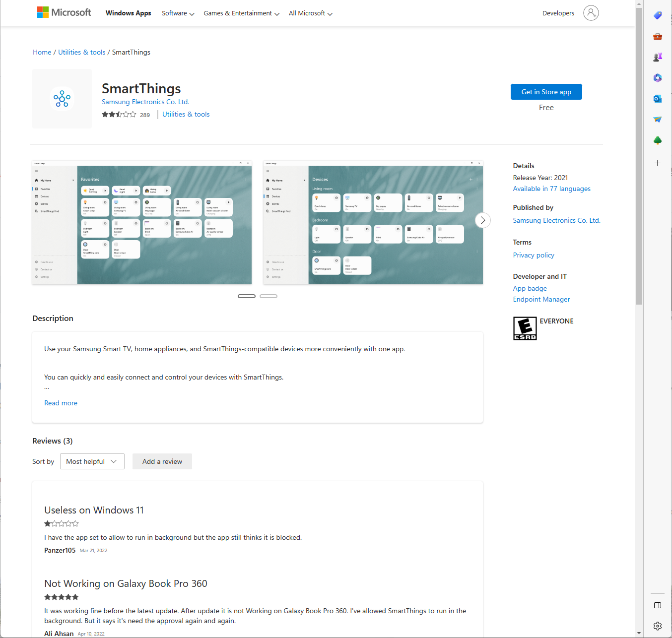Click reviewer name Ali Ahsan
The height and width of the screenshot is (638, 672).
[x=59, y=634]
